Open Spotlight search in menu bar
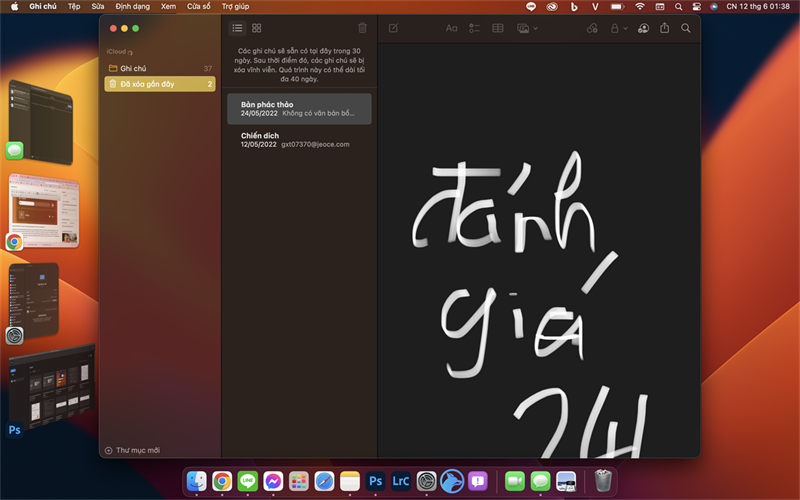The width and height of the screenshot is (800, 500). click(x=678, y=7)
